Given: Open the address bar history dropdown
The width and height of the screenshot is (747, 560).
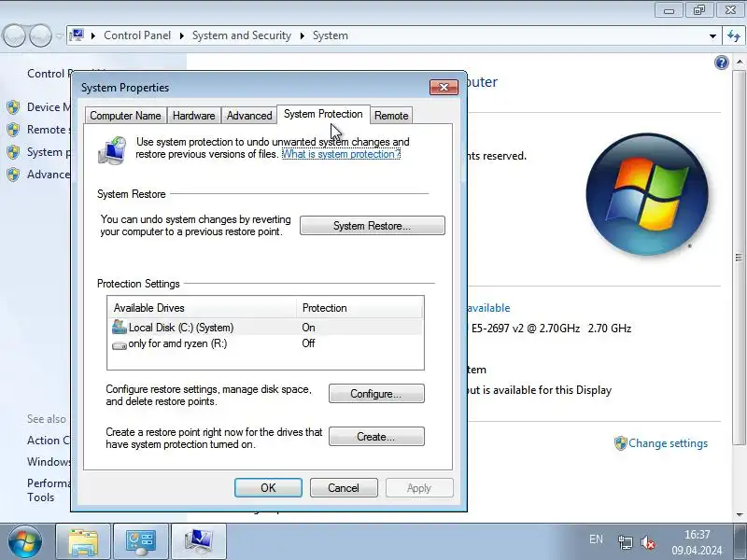Looking at the screenshot, I should click(x=712, y=35).
